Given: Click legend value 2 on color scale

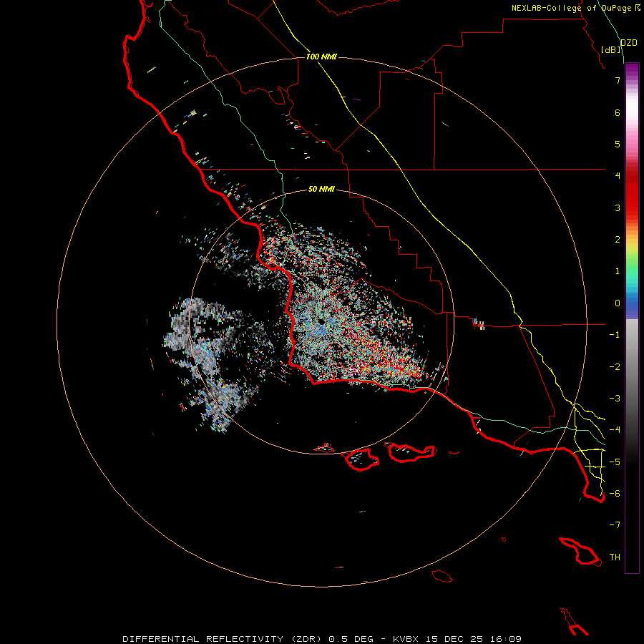Looking at the screenshot, I should pyautogui.click(x=618, y=240).
